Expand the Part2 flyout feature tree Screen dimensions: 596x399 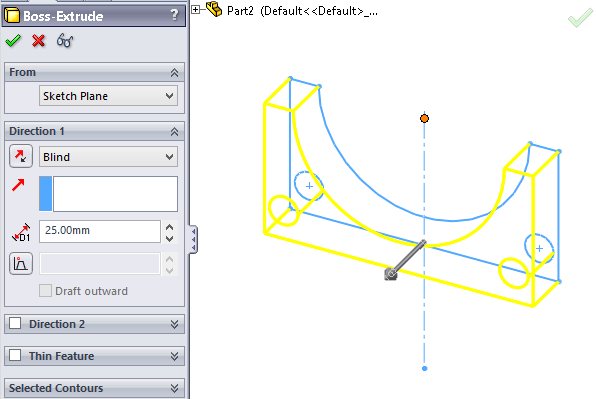click(195, 10)
